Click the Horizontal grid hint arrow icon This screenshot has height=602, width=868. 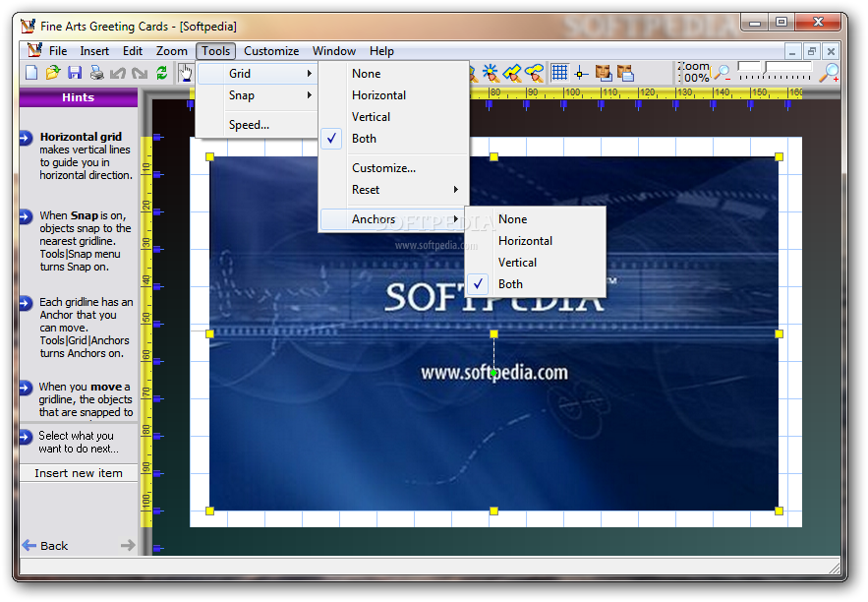click(26, 138)
